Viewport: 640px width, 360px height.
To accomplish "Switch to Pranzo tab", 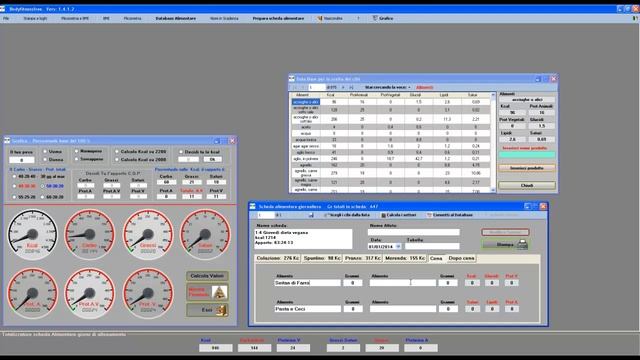I will [362, 258].
